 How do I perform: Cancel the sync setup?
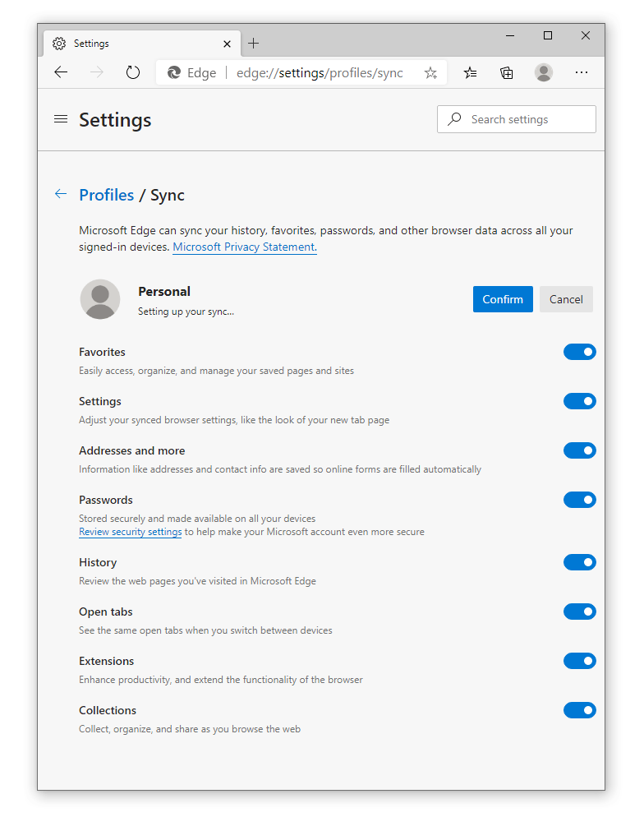(566, 299)
